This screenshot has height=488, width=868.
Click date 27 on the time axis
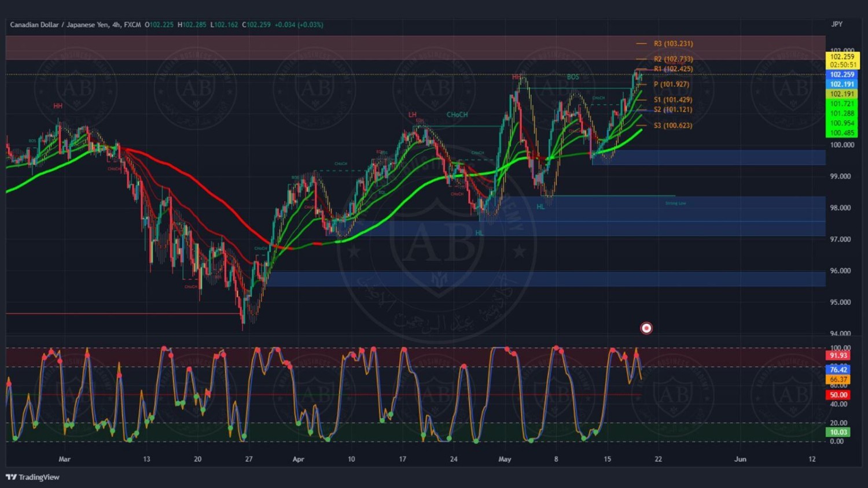pyautogui.click(x=248, y=459)
